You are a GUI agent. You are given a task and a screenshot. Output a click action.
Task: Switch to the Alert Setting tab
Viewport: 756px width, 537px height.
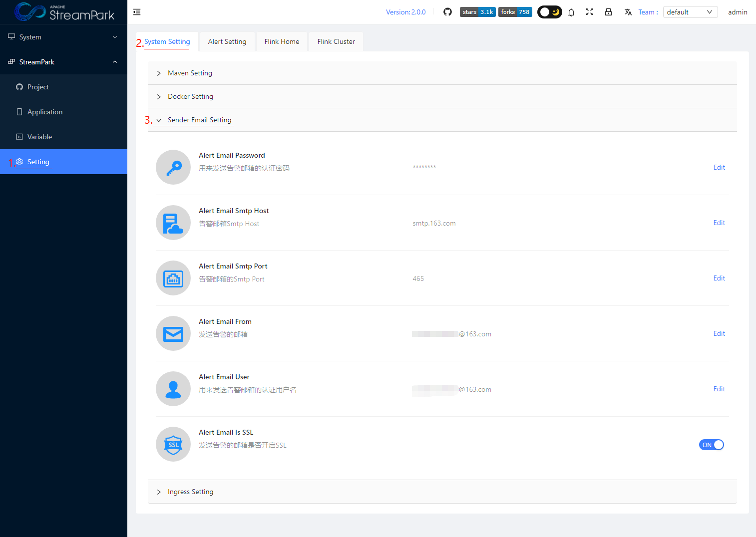(x=227, y=42)
